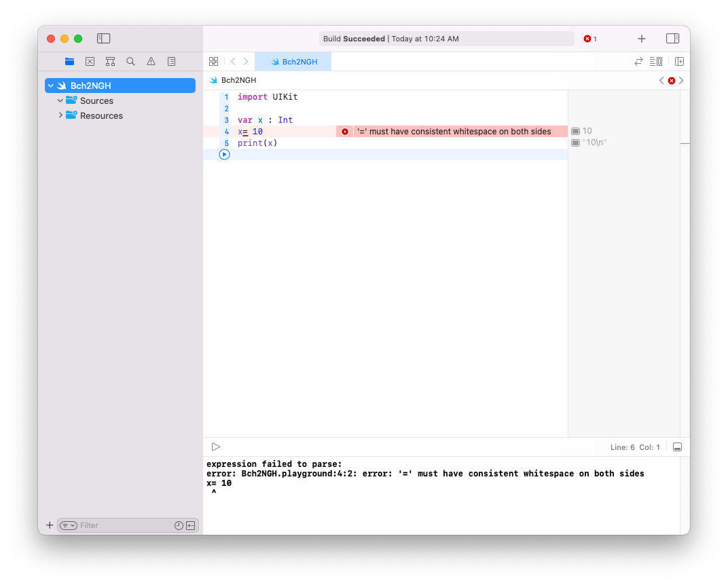Image resolution: width=728 pixels, height=585 pixels.
Task: Enable code review changes arrows
Action: (639, 61)
